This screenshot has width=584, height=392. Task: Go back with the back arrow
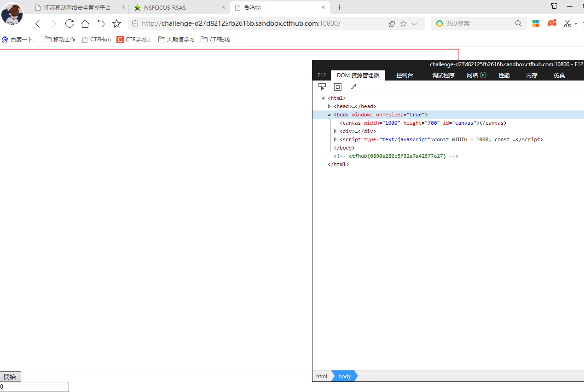pyautogui.click(x=38, y=24)
